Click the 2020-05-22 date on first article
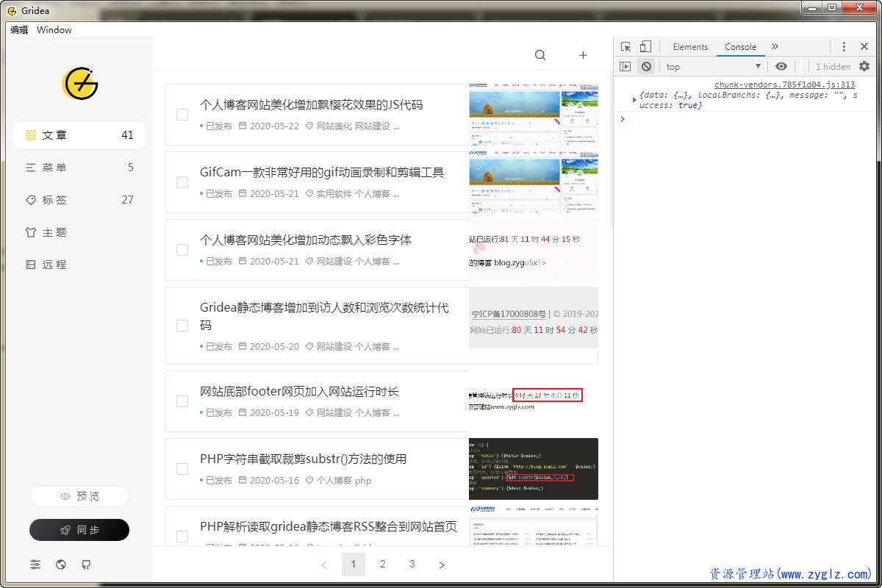Viewport: 882px width, 588px height. coord(274,126)
